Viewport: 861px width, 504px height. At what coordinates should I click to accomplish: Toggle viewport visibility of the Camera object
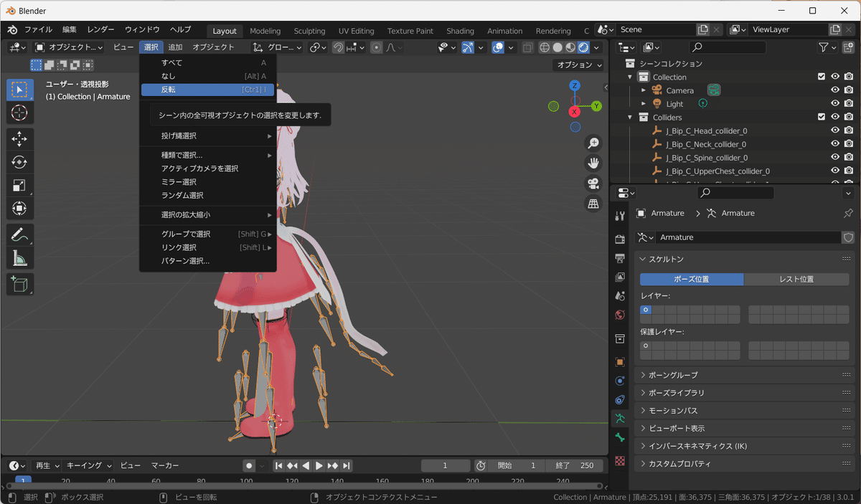pyautogui.click(x=835, y=90)
